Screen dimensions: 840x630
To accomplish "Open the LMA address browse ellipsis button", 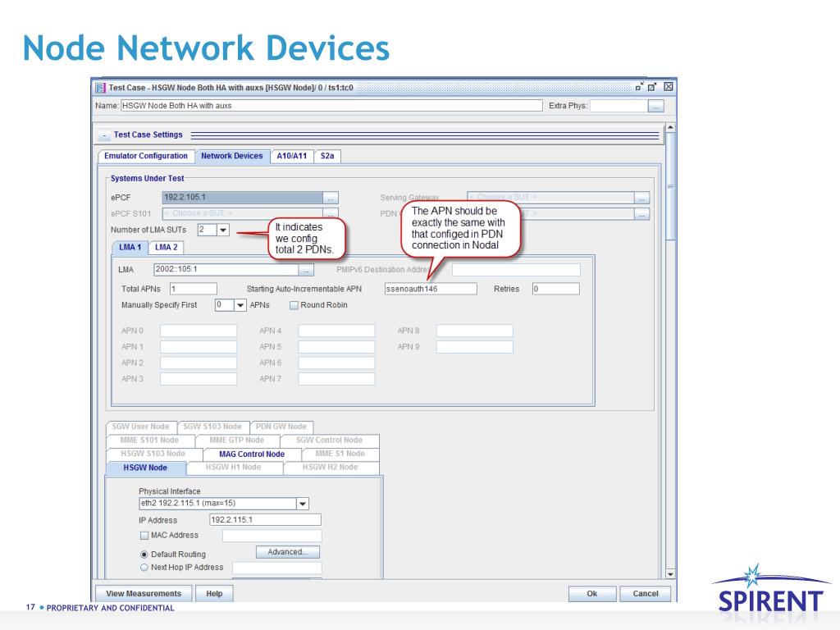I will (306, 269).
